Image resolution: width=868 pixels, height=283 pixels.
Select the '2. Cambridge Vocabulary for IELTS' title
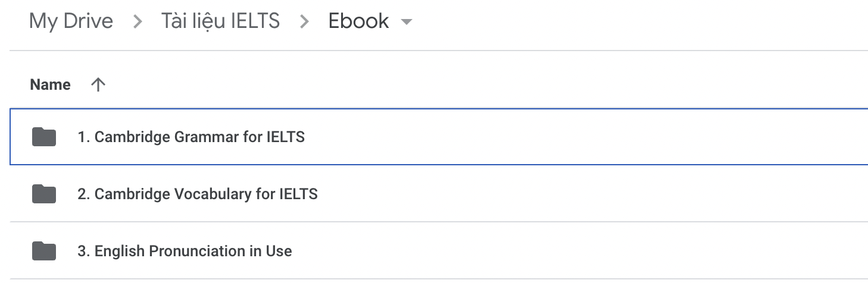pyautogui.click(x=198, y=194)
